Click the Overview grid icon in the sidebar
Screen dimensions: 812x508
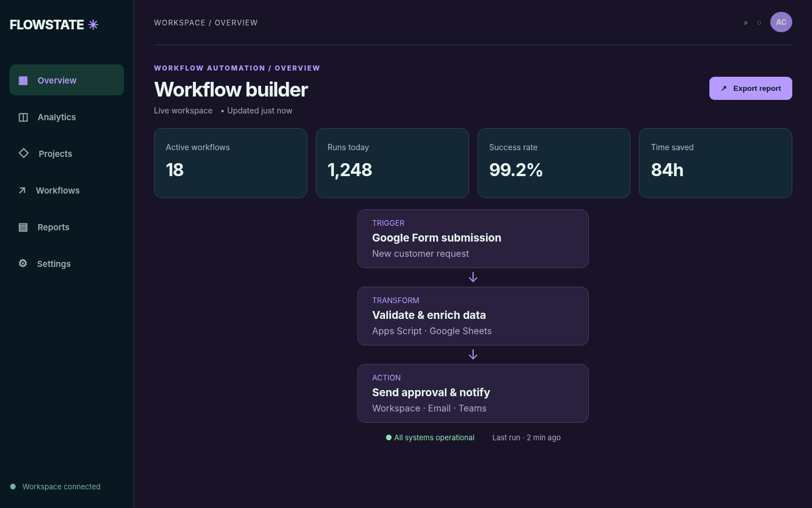point(23,81)
